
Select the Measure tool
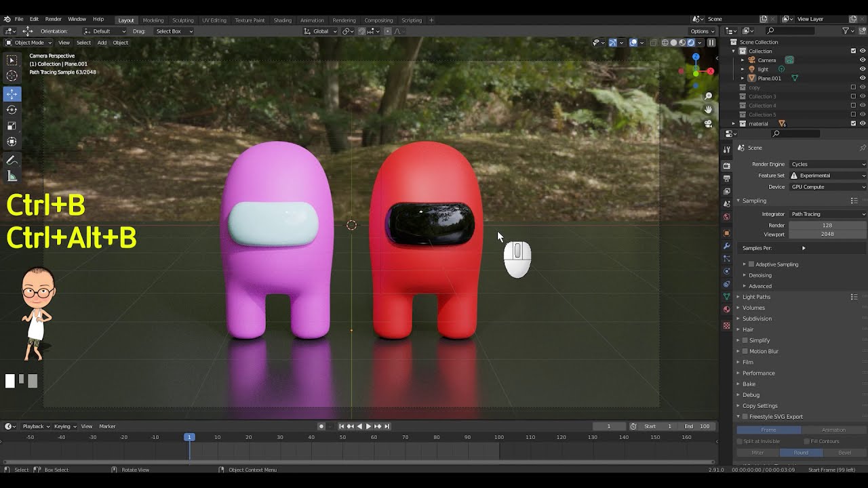(x=12, y=177)
